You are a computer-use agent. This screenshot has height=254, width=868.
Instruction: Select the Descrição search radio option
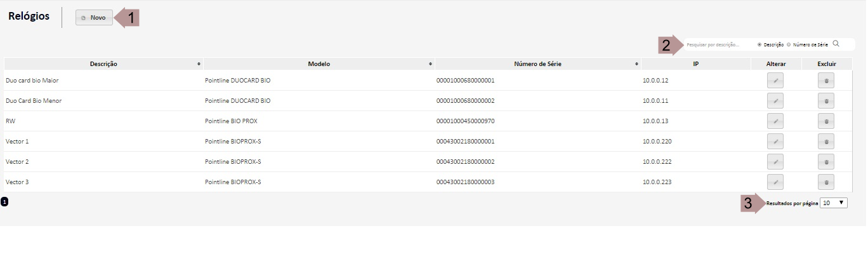760,45
